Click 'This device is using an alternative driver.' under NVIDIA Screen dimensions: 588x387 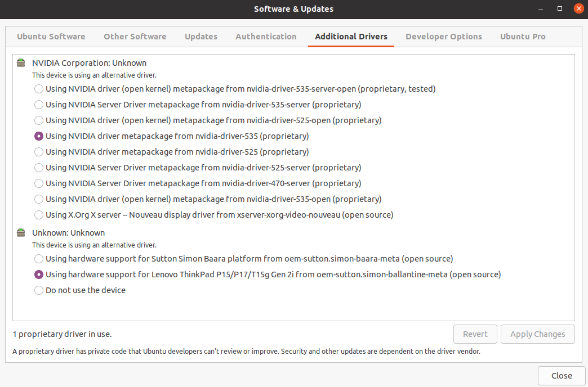click(94, 75)
